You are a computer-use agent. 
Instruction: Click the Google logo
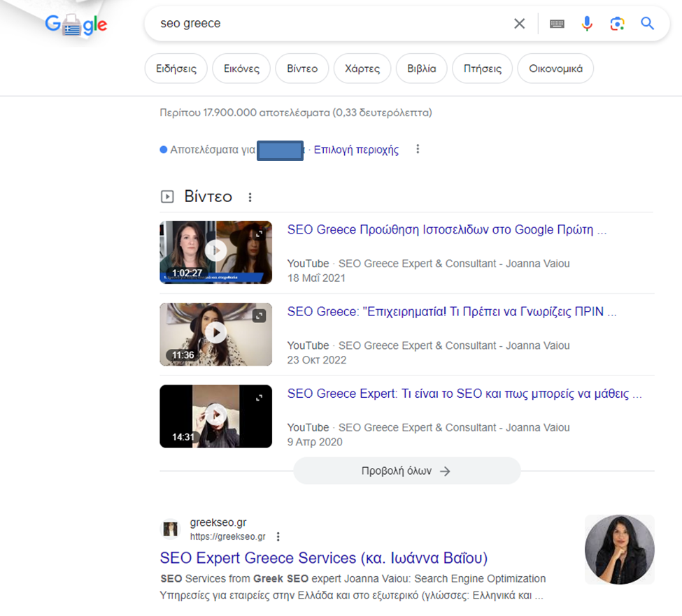(76, 25)
